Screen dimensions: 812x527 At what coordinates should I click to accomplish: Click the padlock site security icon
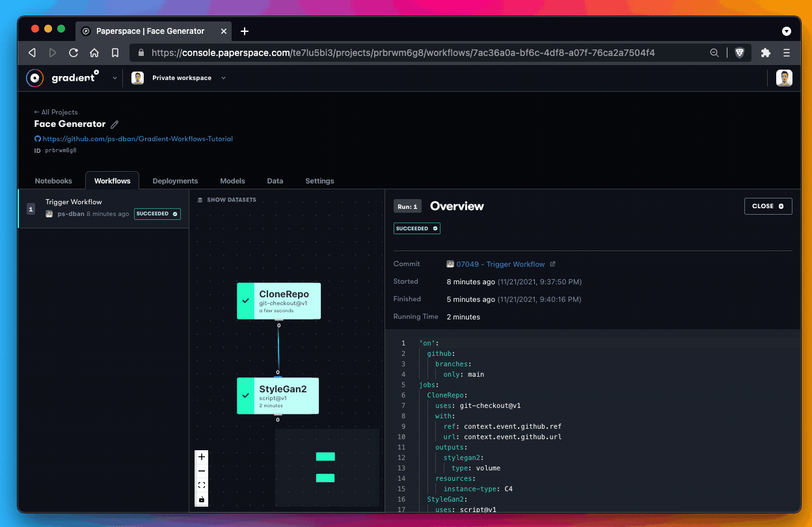click(141, 53)
